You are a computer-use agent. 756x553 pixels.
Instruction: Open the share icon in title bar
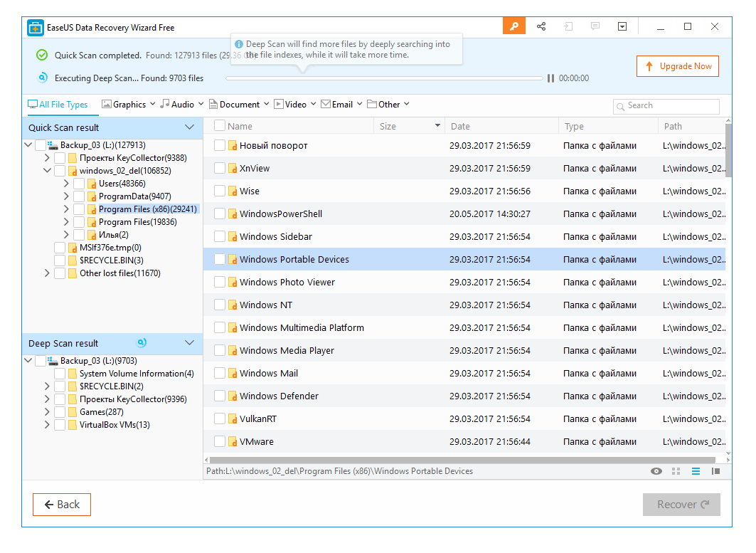click(541, 26)
